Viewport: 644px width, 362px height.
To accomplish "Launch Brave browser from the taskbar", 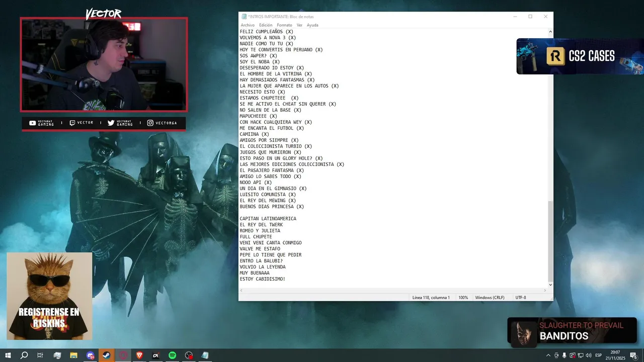I will [139, 355].
